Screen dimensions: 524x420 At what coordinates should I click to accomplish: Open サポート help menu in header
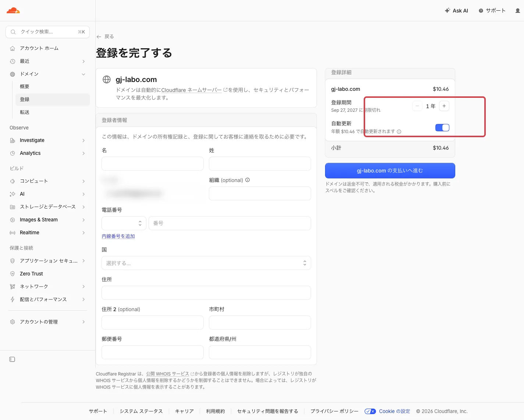[492, 11]
